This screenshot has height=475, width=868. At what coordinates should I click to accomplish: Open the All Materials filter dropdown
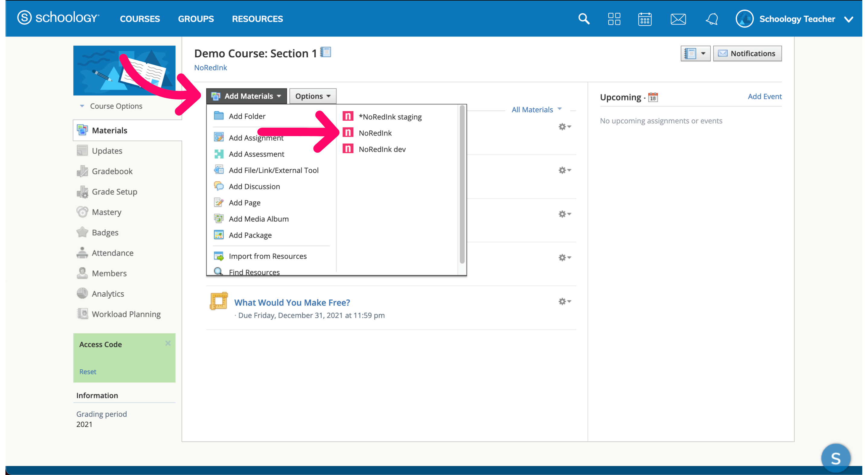(x=536, y=110)
